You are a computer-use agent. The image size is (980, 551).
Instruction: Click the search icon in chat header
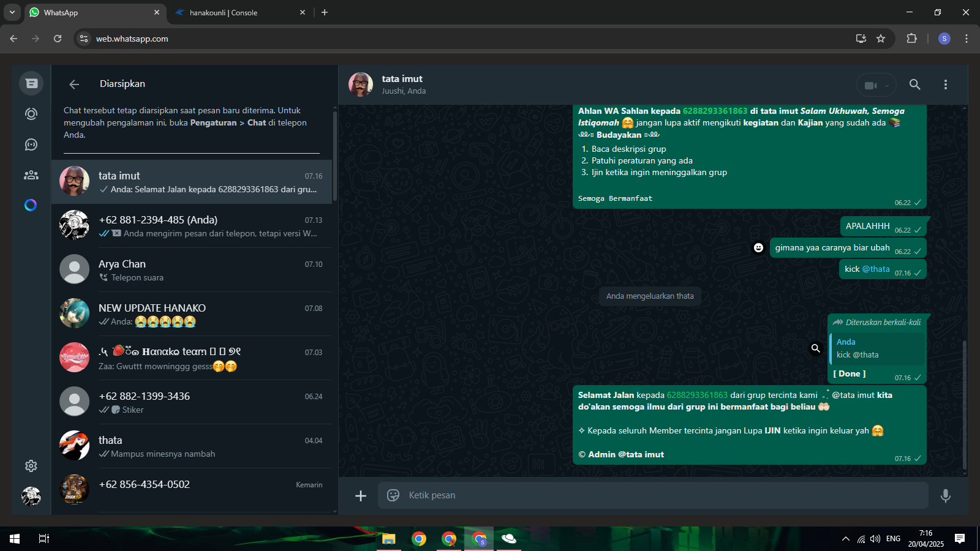click(914, 84)
